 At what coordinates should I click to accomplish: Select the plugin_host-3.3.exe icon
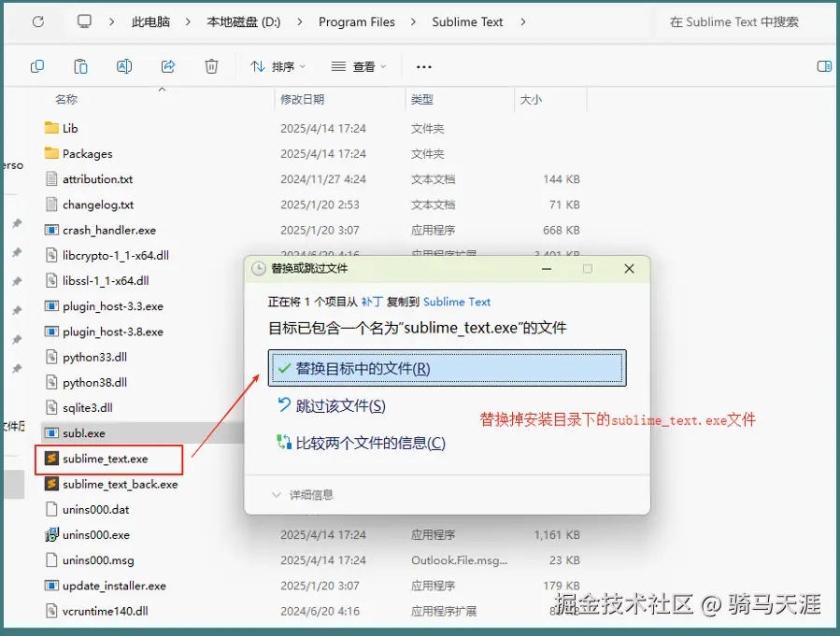(51, 306)
